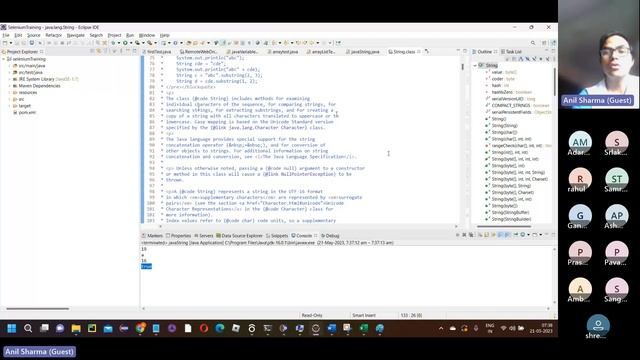640x360 pixels.
Task: Open Opera from the taskbar
Action: point(204,328)
